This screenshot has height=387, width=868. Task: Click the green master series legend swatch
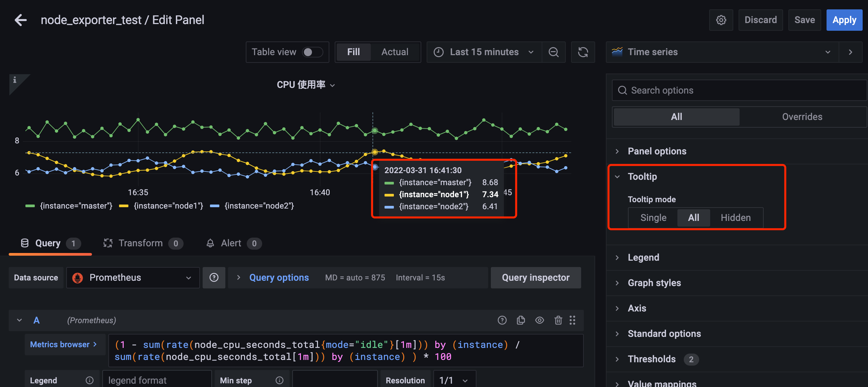(x=30, y=206)
